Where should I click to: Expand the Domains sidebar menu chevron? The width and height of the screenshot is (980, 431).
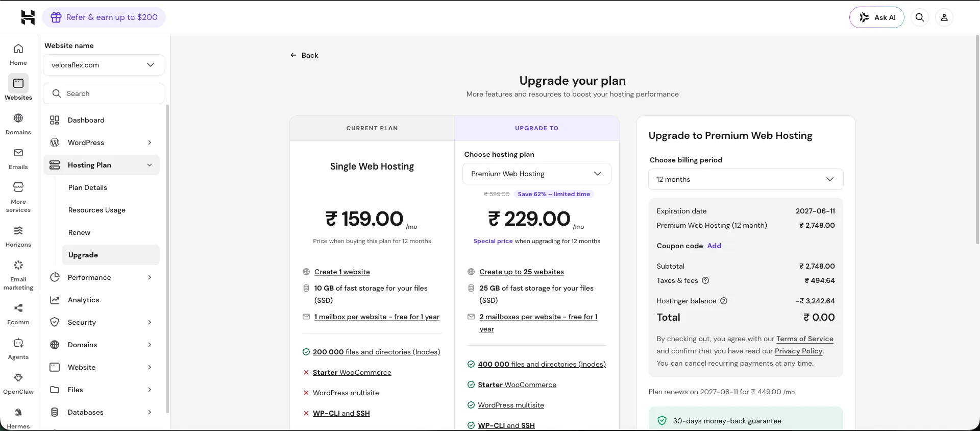[x=150, y=345]
